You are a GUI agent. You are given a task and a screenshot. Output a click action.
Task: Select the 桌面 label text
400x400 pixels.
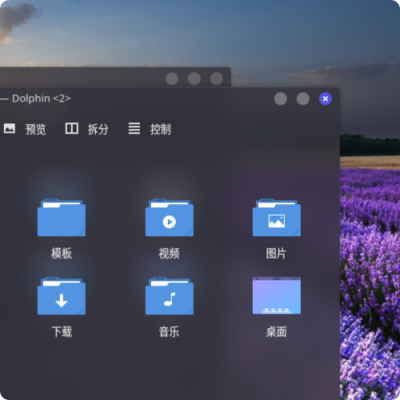[x=276, y=332]
